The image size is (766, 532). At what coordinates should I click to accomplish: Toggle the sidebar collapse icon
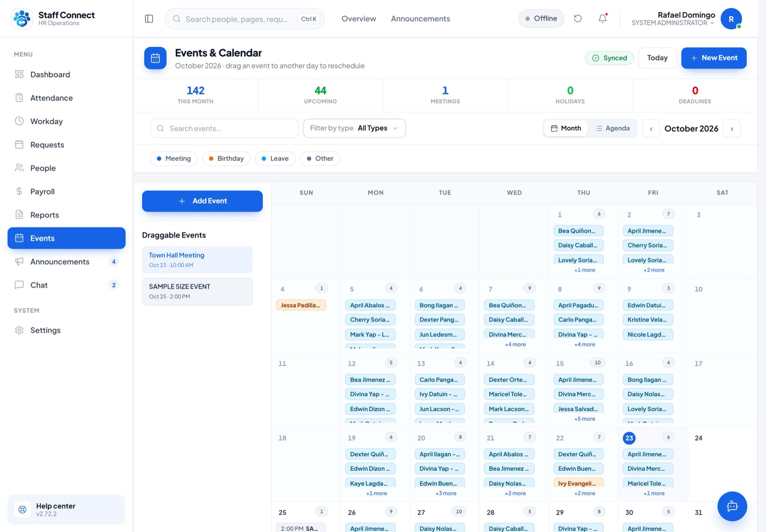[149, 19]
